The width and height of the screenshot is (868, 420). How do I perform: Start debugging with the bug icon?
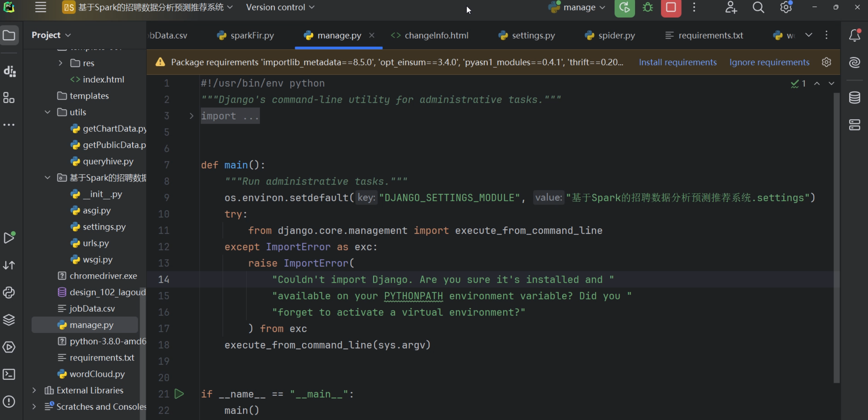[648, 7]
